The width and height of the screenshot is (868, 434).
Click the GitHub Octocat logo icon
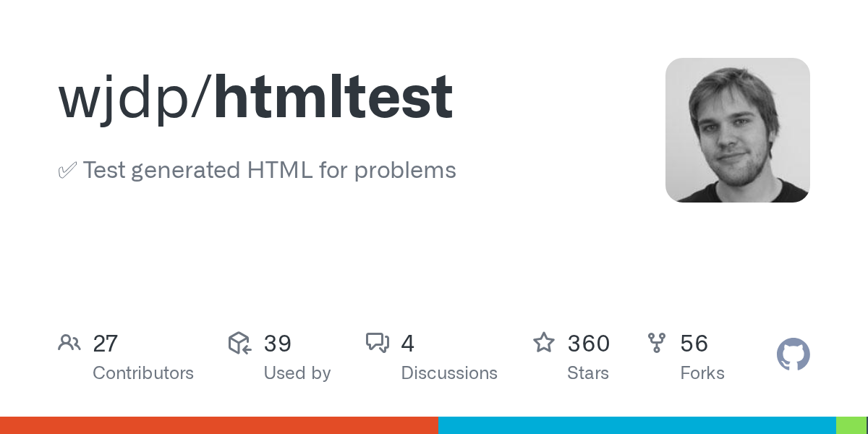[793, 355]
